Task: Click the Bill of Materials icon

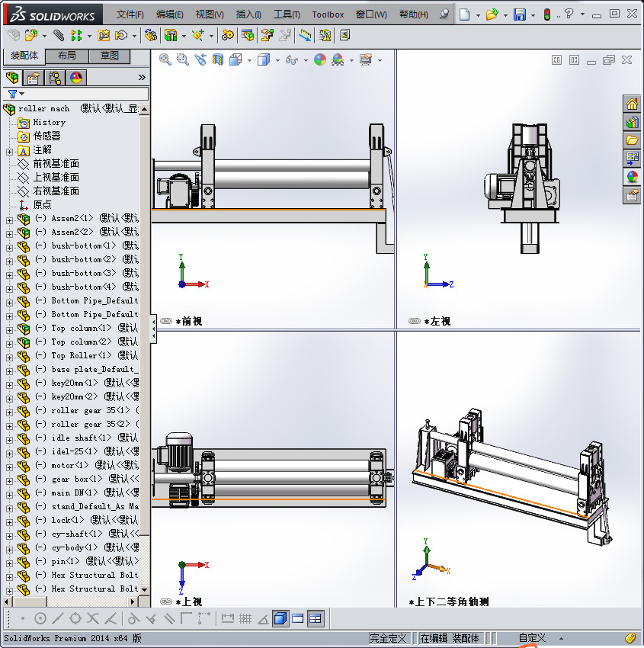Action: pos(248,36)
